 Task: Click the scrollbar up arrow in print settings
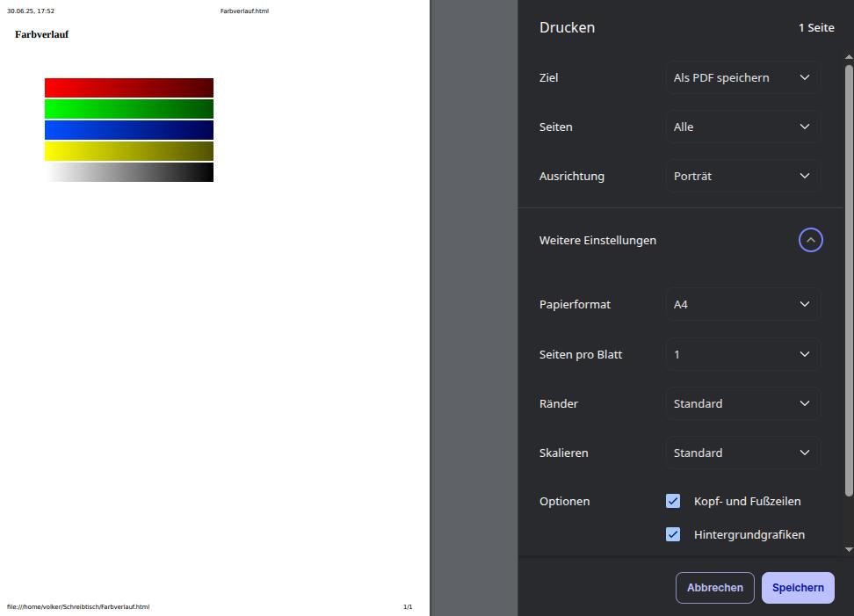(849, 57)
